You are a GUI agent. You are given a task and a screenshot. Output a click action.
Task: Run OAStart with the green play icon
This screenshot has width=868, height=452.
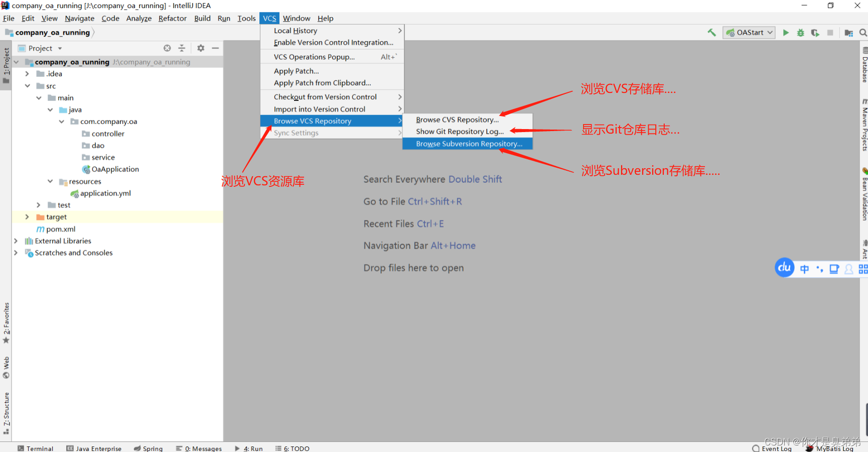(x=786, y=33)
